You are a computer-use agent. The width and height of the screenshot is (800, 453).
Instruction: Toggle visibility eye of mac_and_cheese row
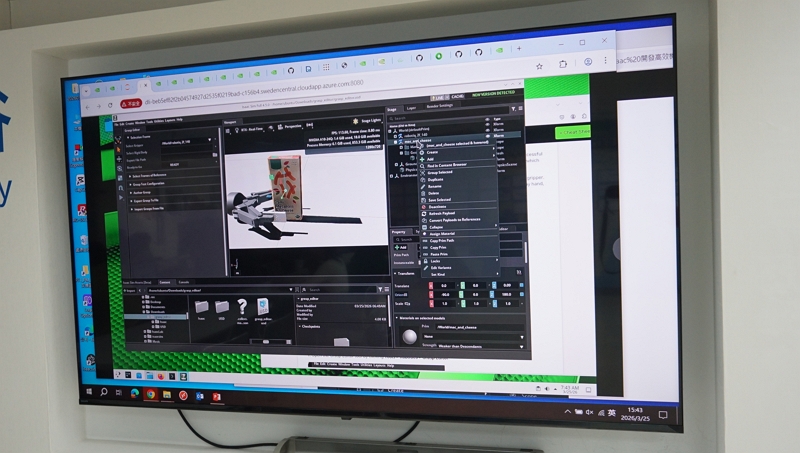(488, 136)
